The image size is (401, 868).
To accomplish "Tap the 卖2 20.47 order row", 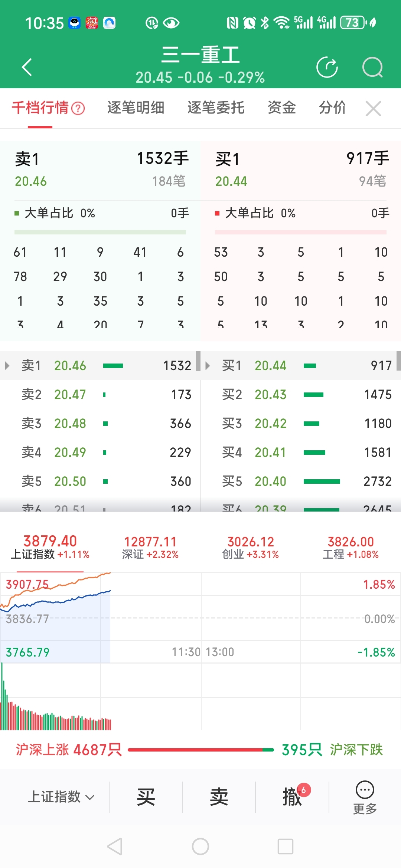I will click(x=100, y=395).
